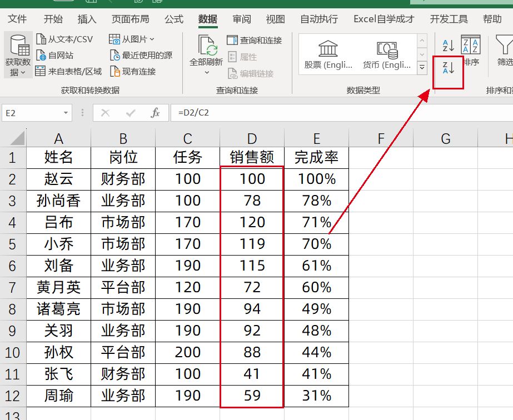Select column E header

click(316, 139)
